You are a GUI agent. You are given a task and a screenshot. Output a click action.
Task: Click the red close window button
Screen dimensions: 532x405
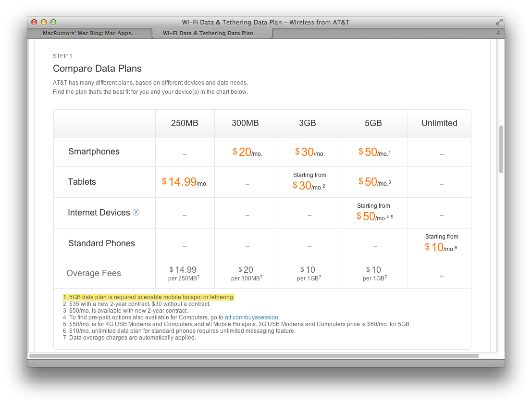pyautogui.click(x=34, y=22)
